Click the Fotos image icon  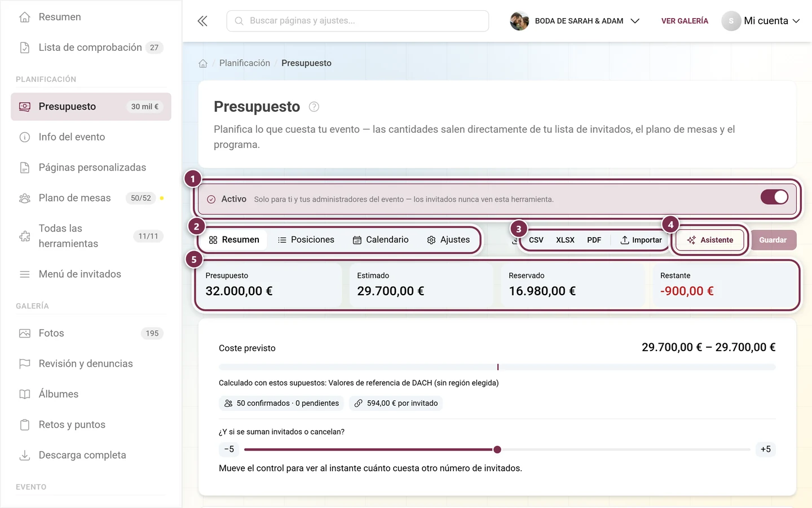(x=25, y=334)
